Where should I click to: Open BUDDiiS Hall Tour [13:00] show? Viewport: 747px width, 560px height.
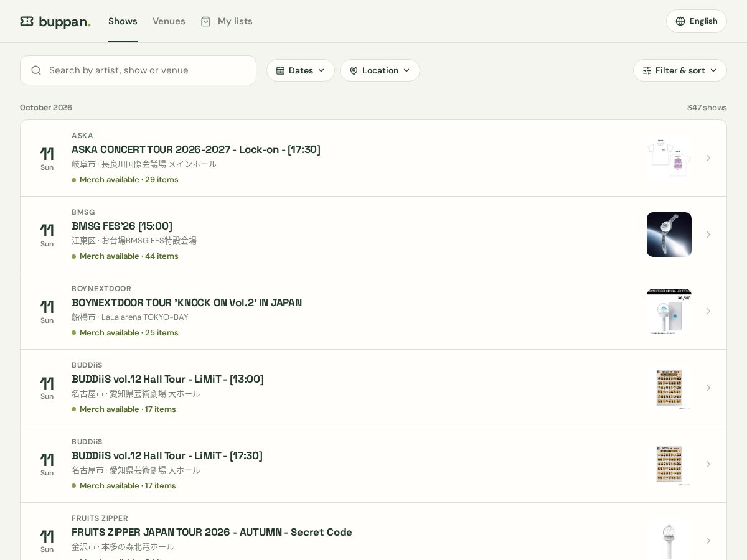pyautogui.click(x=167, y=379)
